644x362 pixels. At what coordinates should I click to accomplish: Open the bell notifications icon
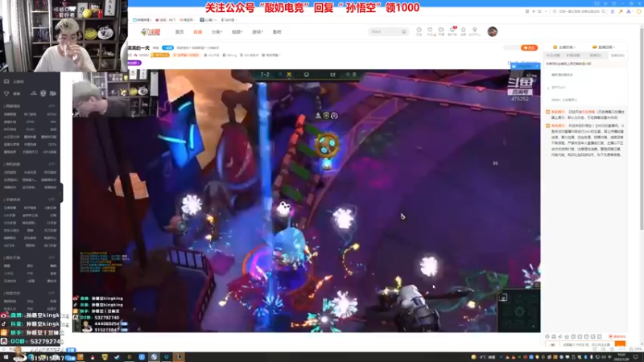coord(464,31)
